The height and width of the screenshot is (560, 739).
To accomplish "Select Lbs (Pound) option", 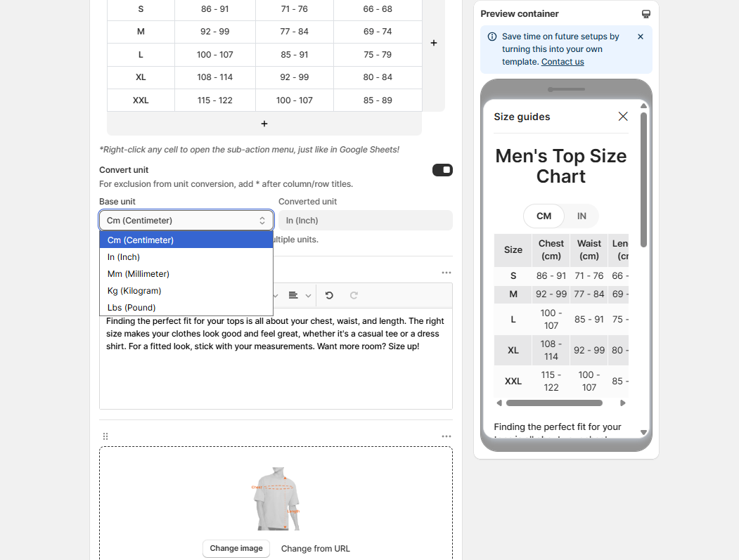I will (186, 308).
